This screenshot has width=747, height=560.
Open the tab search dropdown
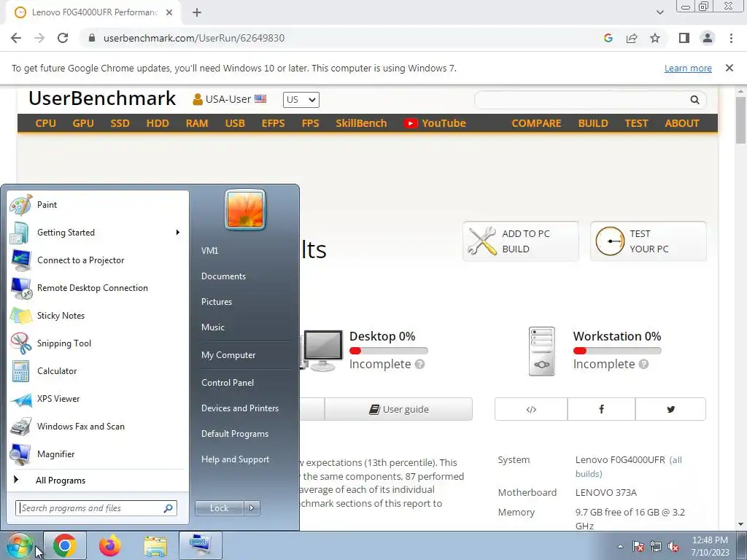pos(659,12)
